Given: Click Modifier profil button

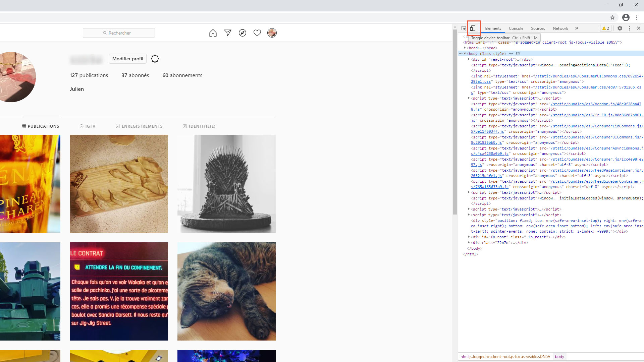Looking at the screenshot, I should pyautogui.click(x=128, y=59).
